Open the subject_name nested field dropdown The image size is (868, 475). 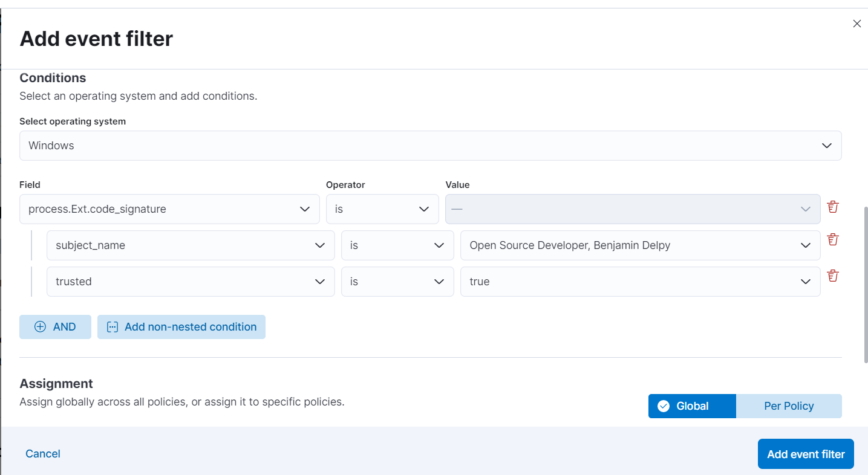coord(190,245)
